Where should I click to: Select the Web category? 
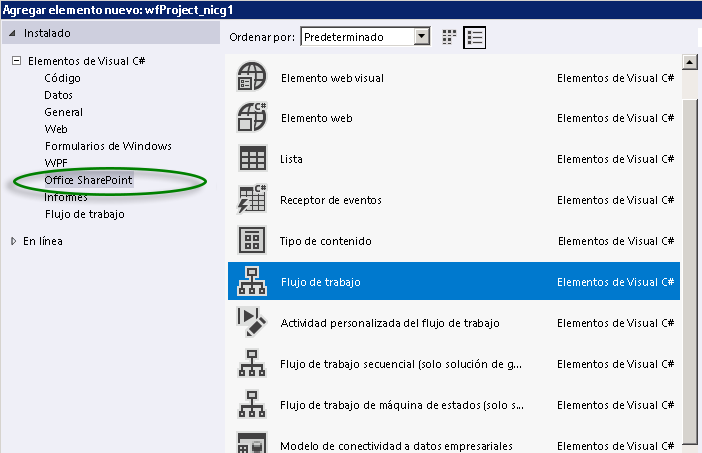[56, 129]
